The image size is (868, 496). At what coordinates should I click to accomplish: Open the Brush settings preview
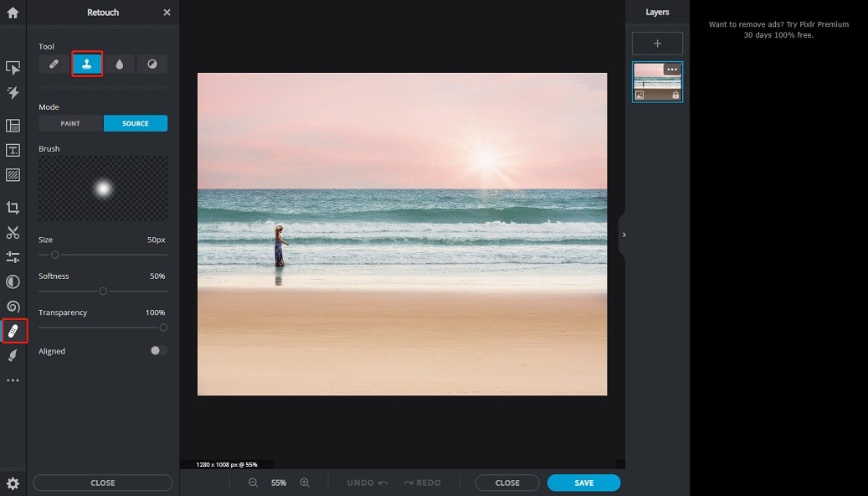coord(102,188)
